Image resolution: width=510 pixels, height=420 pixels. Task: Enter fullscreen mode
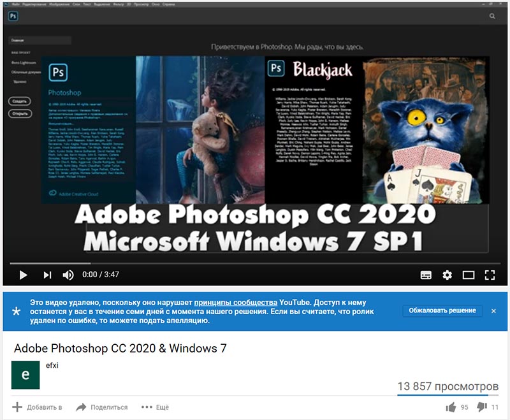(490, 275)
